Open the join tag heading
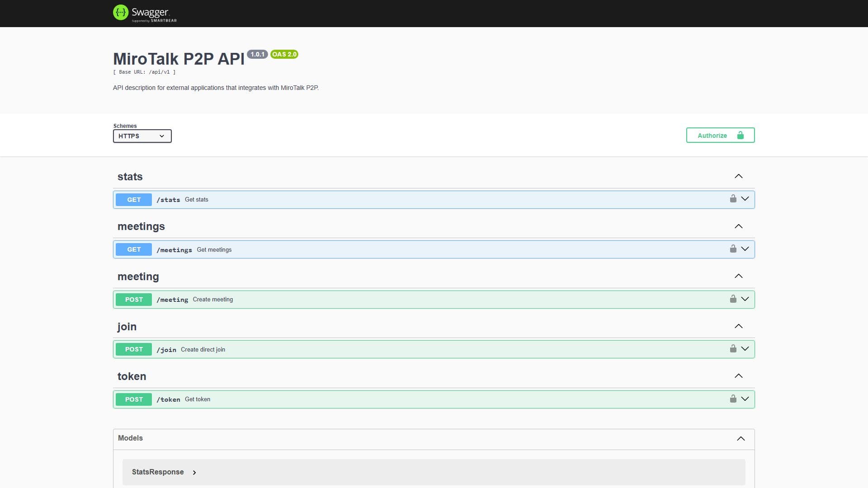868x488 pixels. [x=127, y=327]
